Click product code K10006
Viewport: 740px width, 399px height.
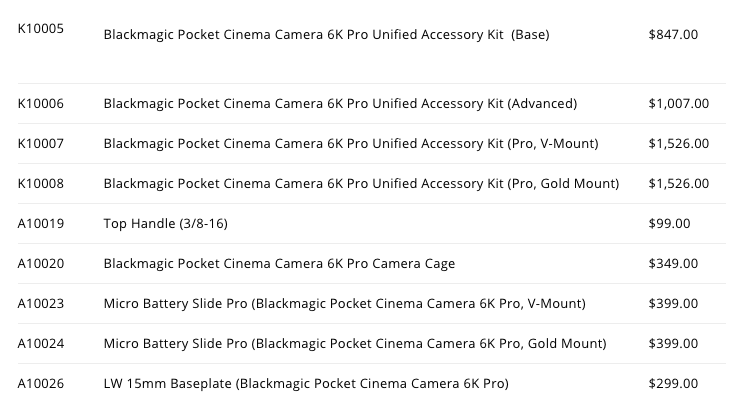[41, 103]
